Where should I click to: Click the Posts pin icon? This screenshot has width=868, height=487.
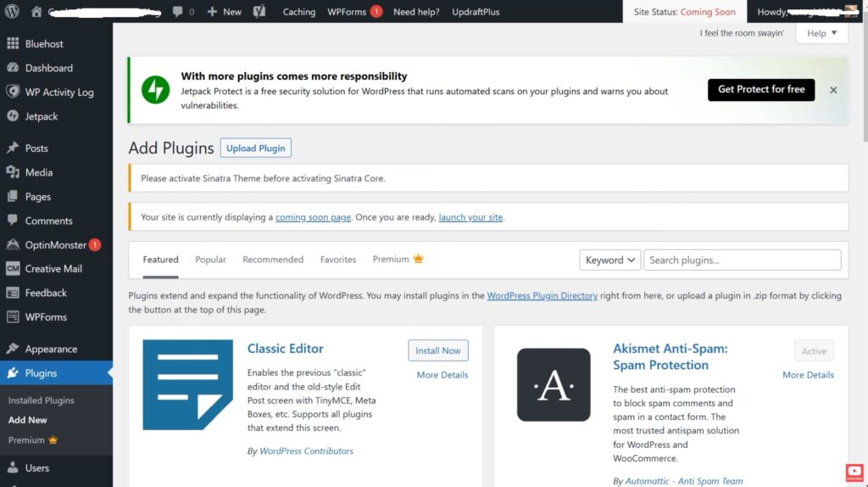tap(13, 148)
